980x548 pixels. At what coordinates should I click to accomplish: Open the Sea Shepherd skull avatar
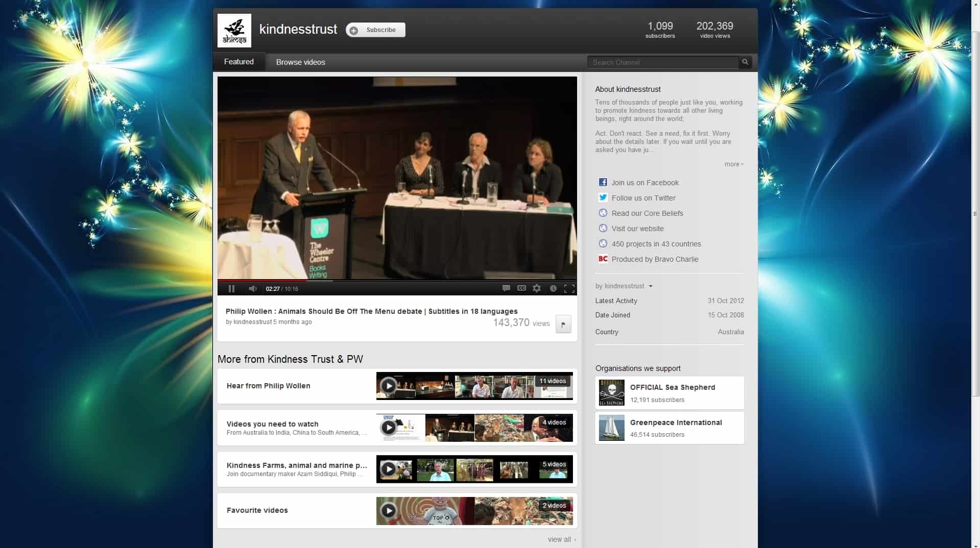click(x=611, y=392)
